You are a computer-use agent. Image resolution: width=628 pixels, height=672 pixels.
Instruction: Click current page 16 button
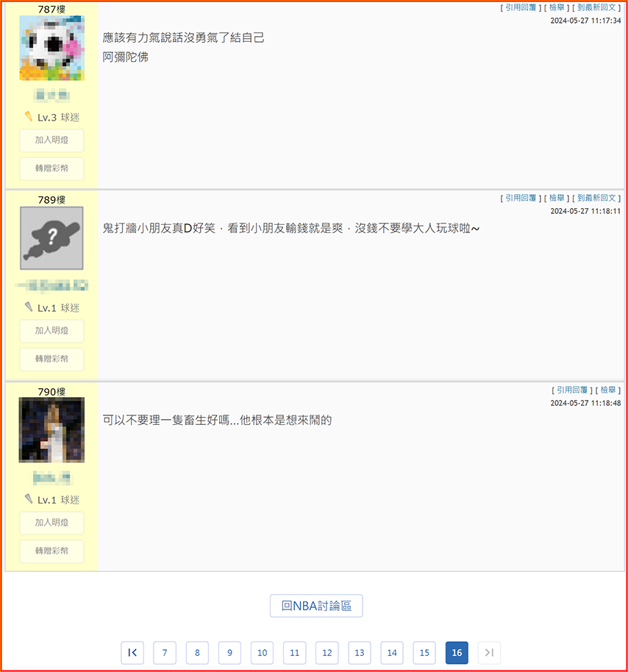[457, 652]
